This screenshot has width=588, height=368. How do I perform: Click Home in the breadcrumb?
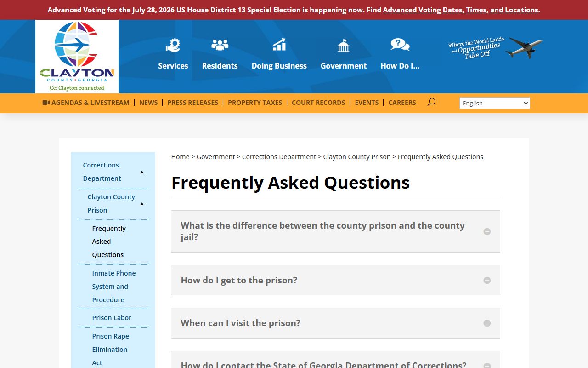tap(180, 157)
